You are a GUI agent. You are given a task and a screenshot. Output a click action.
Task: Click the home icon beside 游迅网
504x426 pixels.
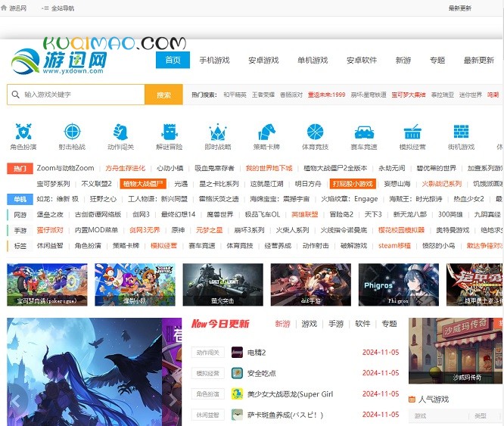[4, 8]
